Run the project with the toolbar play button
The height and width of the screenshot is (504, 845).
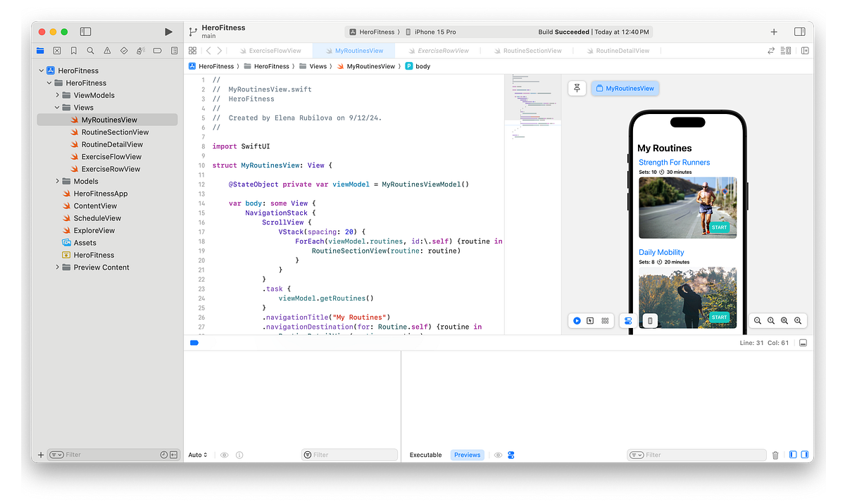(x=168, y=31)
